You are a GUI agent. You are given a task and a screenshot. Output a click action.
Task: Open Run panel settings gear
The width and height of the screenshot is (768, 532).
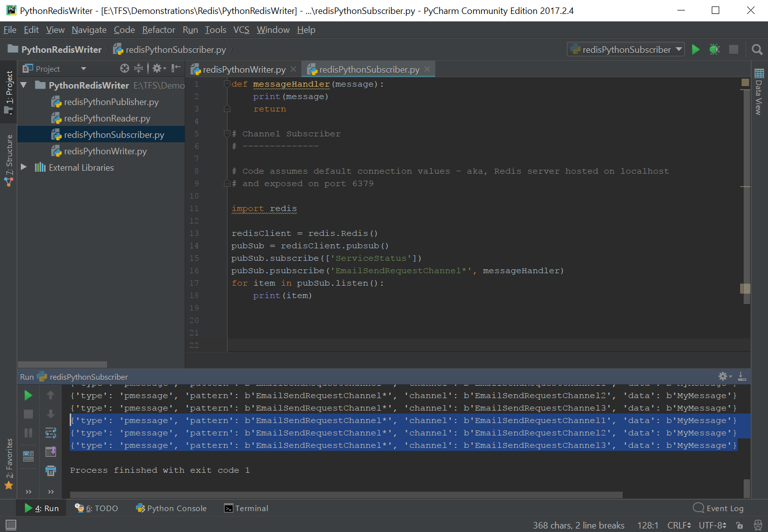click(x=724, y=376)
